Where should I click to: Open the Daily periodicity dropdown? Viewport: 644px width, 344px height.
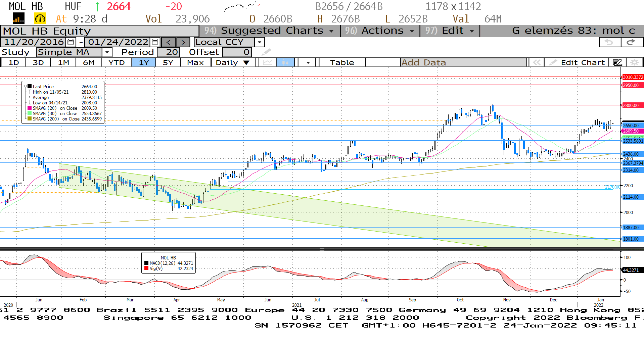232,62
